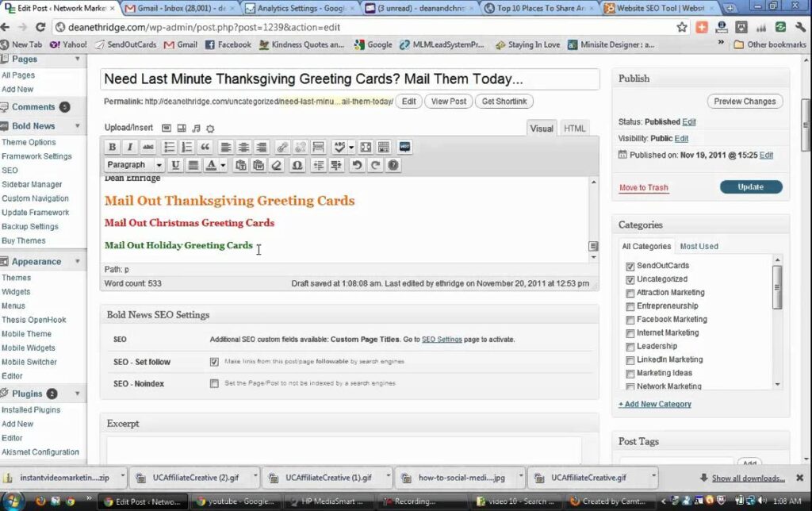Open the Paragraph format dropdown
812x511 pixels.
(134, 165)
